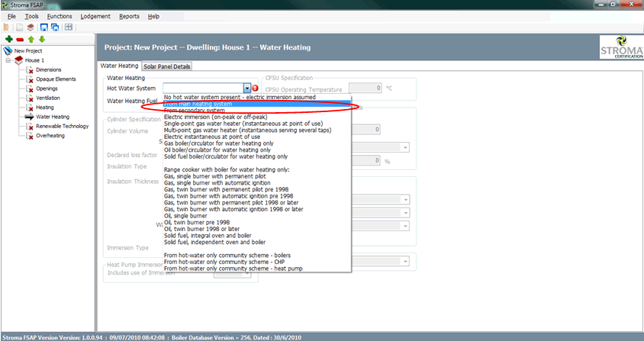This screenshot has height=341, width=644.
Task: Choose 'Oil, twin burner pre 1998' option
Action: (x=257, y=222)
